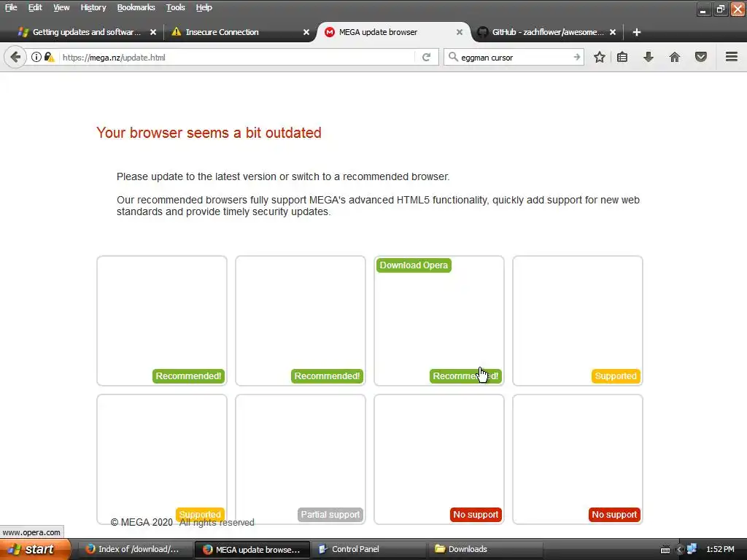The image size is (747, 560).
Task: Click the Supported badge on the top-right card
Action: pos(616,376)
